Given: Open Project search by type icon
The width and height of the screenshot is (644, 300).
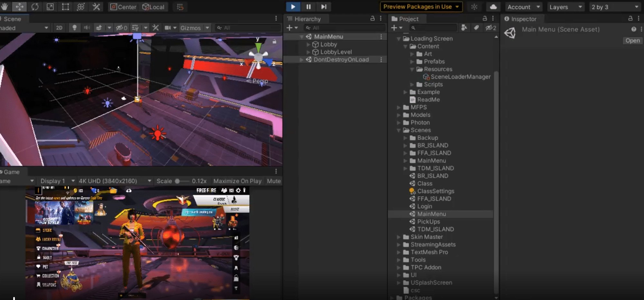Looking at the screenshot, I should tap(464, 28).
